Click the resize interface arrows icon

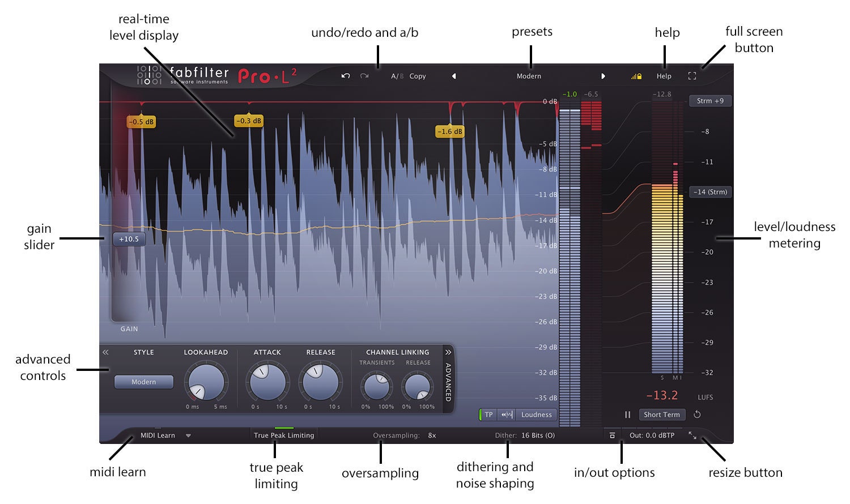coord(693,435)
